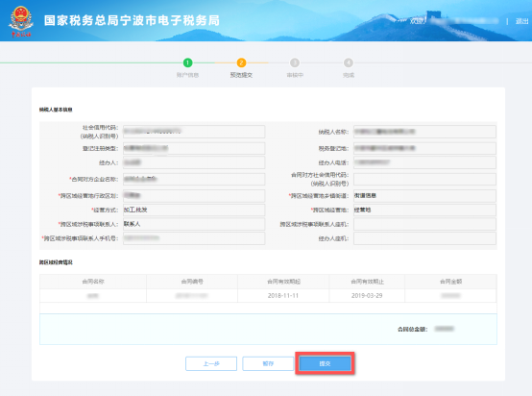Click the 纳税人基本信息 section heading
Viewport: 532px width, 396px height.
pyautogui.click(x=56, y=110)
